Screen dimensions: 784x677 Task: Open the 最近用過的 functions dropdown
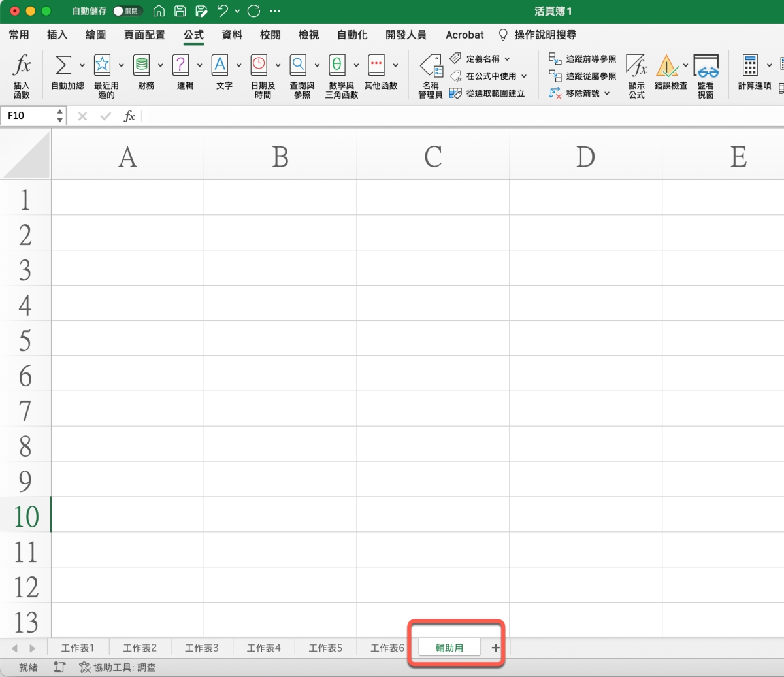pyautogui.click(x=122, y=65)
